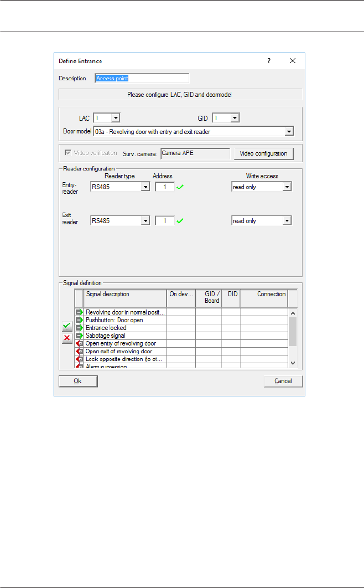Screen dimensions: 364x588
Task: Click the green check next to Entry-reader address
Action: 180,187
